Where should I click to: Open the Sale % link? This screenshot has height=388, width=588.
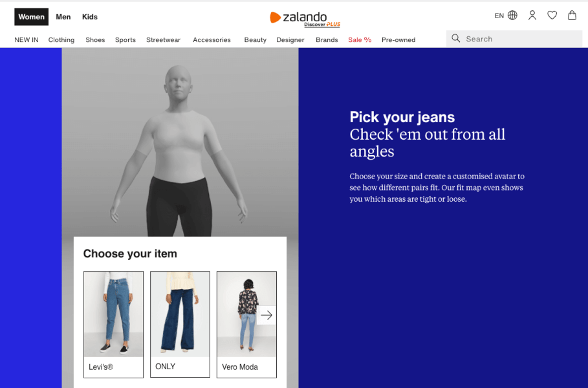360,39
